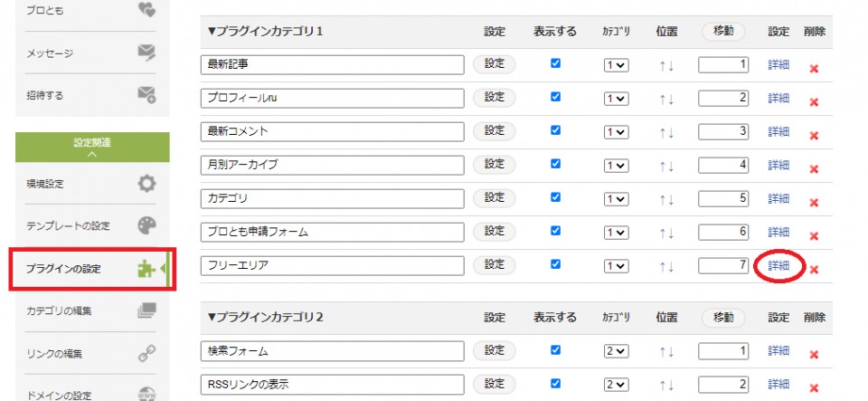
Task: Click position arrows for 月別アーカイブ row
Action: (666, 166)
